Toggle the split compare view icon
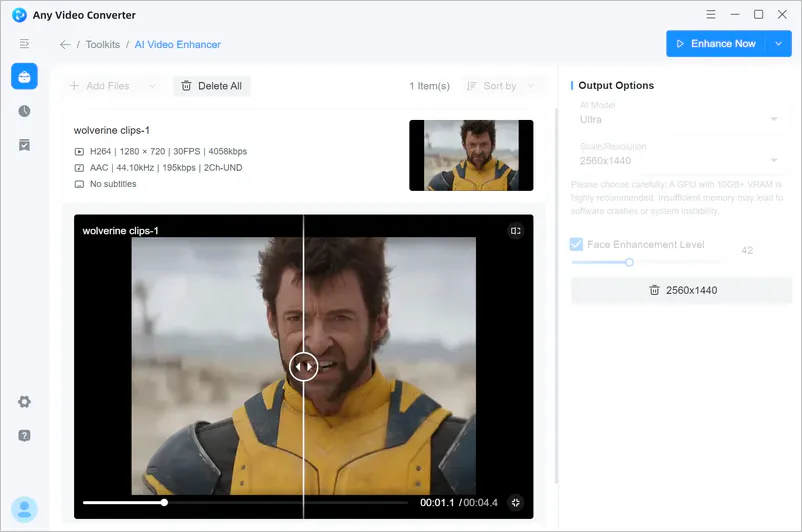This screenshot has height=532, width=802. point(516,231)
